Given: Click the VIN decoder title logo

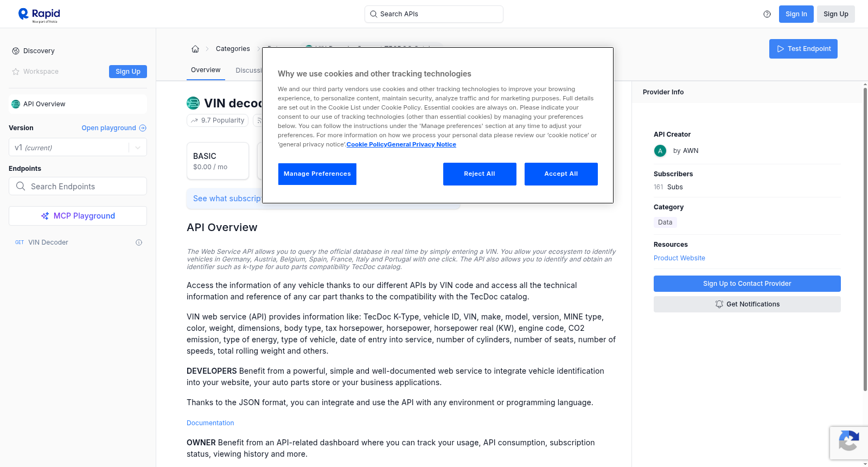Looking at the screenshot, I should pyautogui.click(x=193, y=103).
